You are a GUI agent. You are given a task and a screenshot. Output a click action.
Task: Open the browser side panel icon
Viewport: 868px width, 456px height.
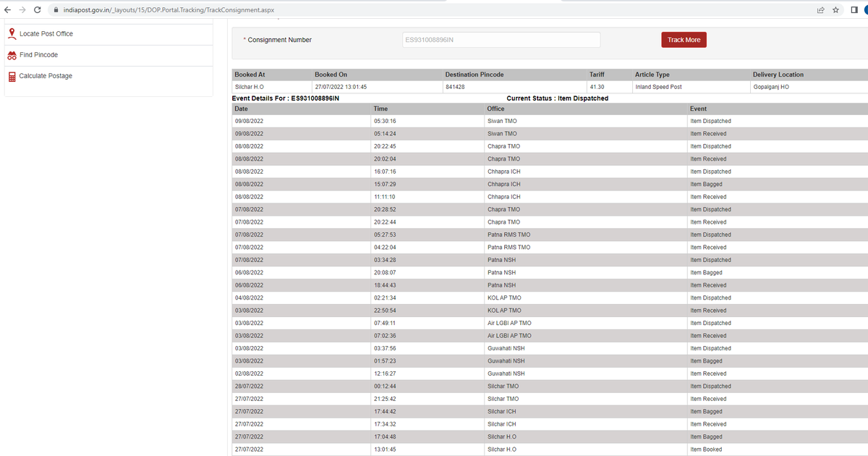coord(854,10)
